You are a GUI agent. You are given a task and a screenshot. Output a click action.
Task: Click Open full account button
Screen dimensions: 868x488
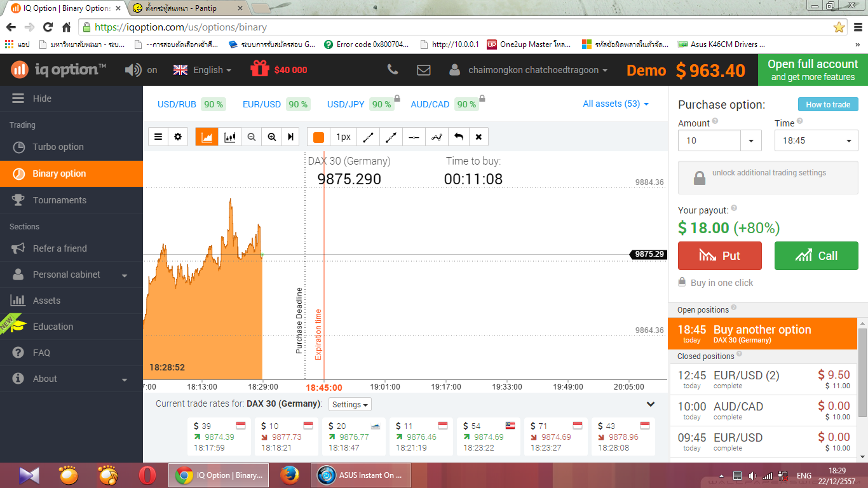(813, 70)
